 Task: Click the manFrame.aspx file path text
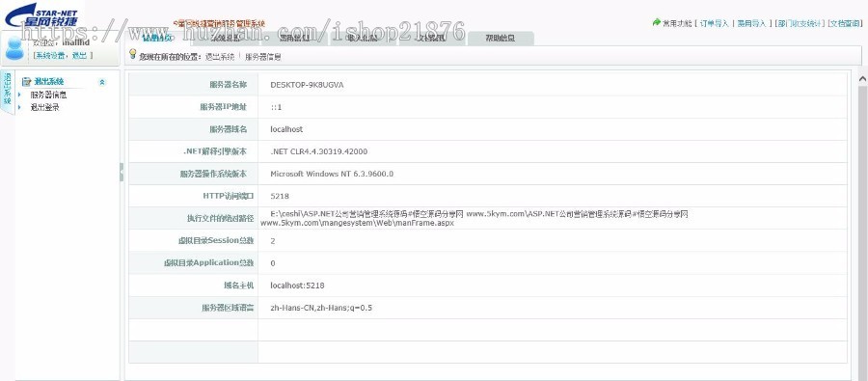pos(474,218)
